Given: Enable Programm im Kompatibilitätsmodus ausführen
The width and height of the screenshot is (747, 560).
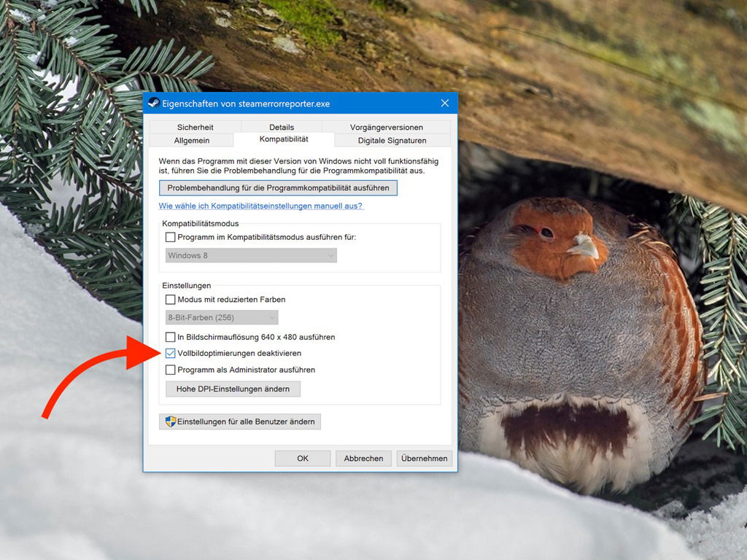Looking at the screenshot, I should pyautogui.click(x=170, y=237).
